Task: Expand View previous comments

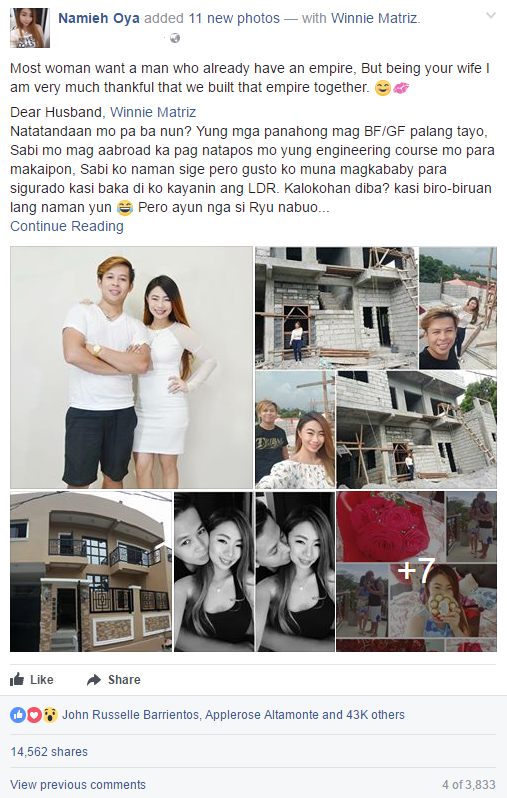Action: tap(78, 785)
